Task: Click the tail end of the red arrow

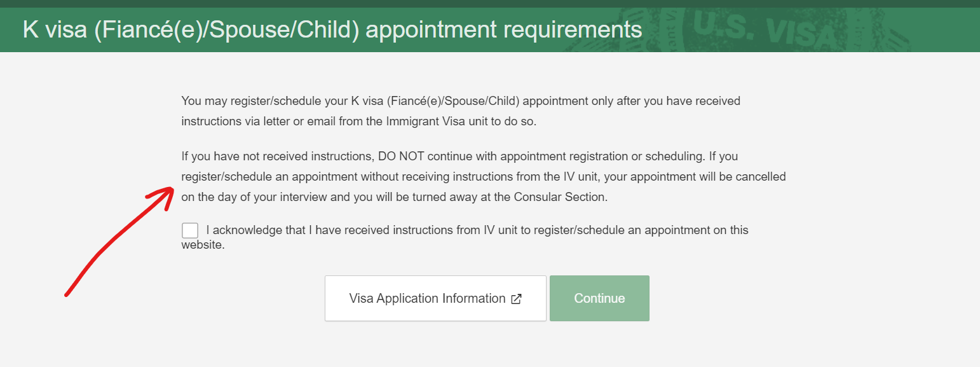Action: [69, 293]
